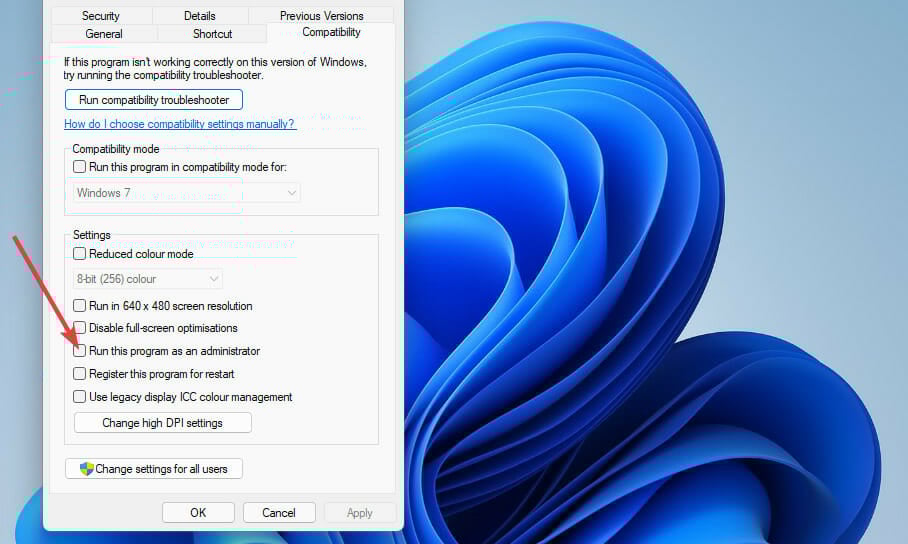
Task: Select the Previous Versions tab
Action: 321,16
